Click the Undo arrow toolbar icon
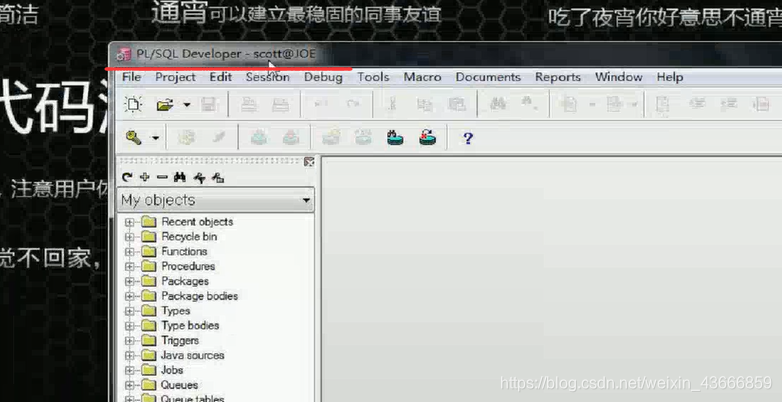Viewport: 782px width, 402px height. coord(320,104)
